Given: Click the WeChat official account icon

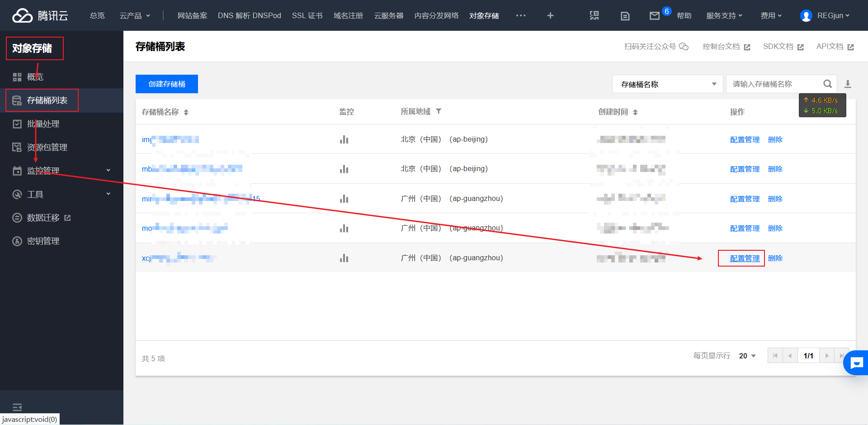Looking at the screenshot, I should point(684,46).
